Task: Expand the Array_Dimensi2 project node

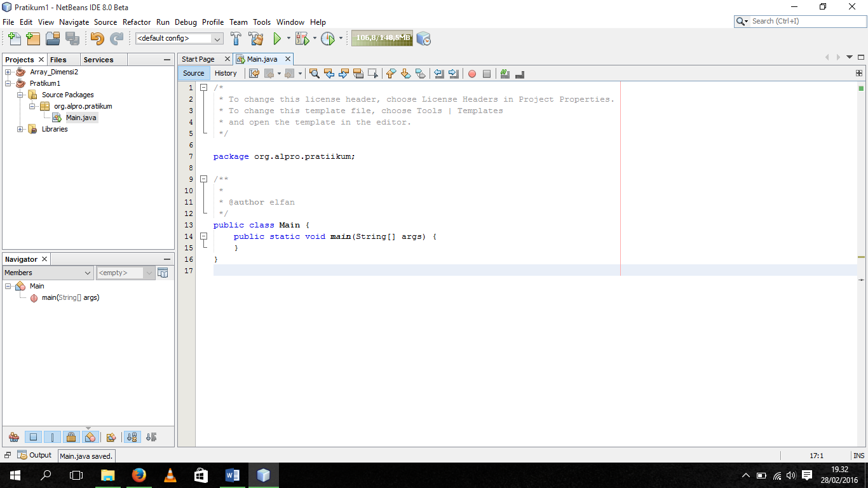Action: click(x=6, y=72)
